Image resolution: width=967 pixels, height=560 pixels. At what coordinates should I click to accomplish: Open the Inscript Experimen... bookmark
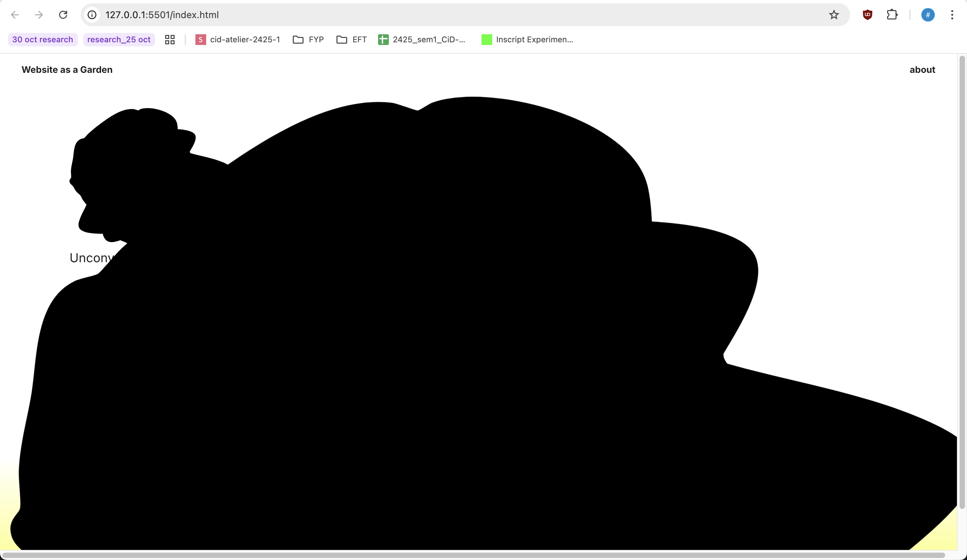(x=527, y=40)
